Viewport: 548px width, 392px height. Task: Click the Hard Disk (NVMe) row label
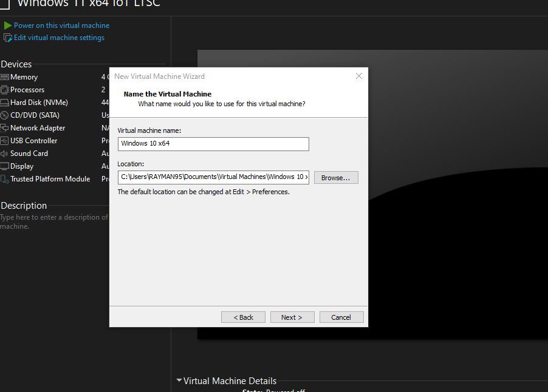pyautogui.click(x=39, y=103)
